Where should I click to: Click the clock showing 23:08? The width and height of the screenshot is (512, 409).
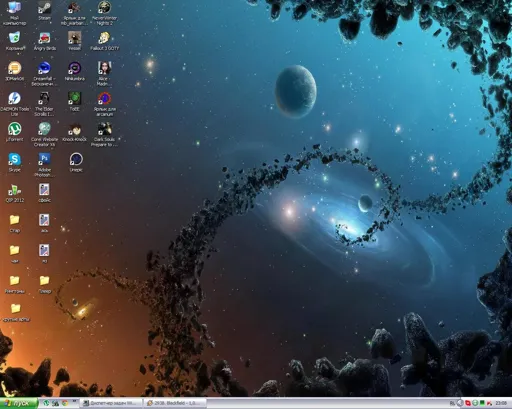click(x=501, y=403)
